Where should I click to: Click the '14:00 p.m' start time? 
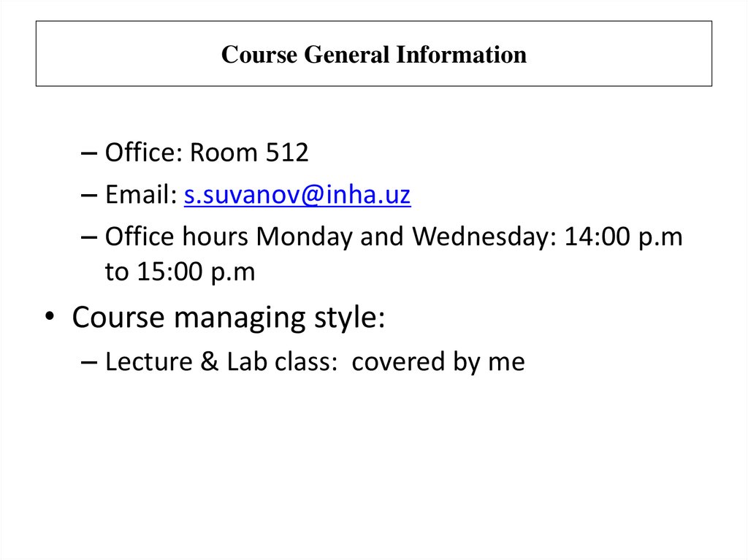tap(623, 237)
